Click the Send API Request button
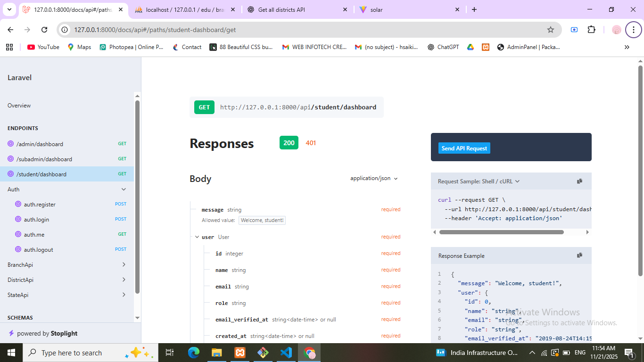 (464, 148)
